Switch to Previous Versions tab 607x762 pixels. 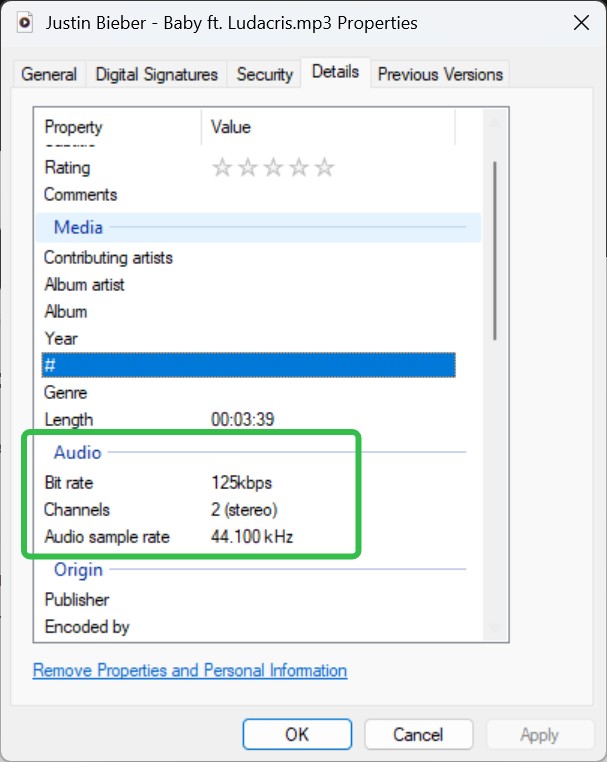[440, 74]
